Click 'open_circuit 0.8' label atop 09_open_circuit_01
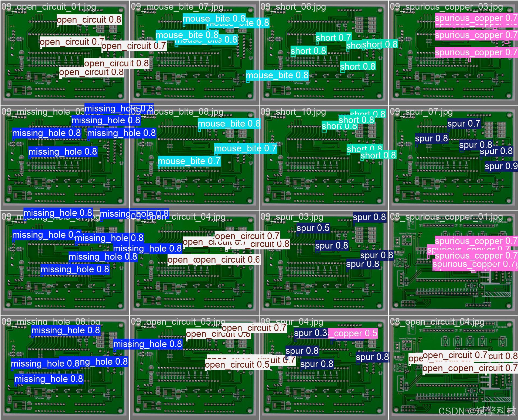 click(x=89, y=20)
